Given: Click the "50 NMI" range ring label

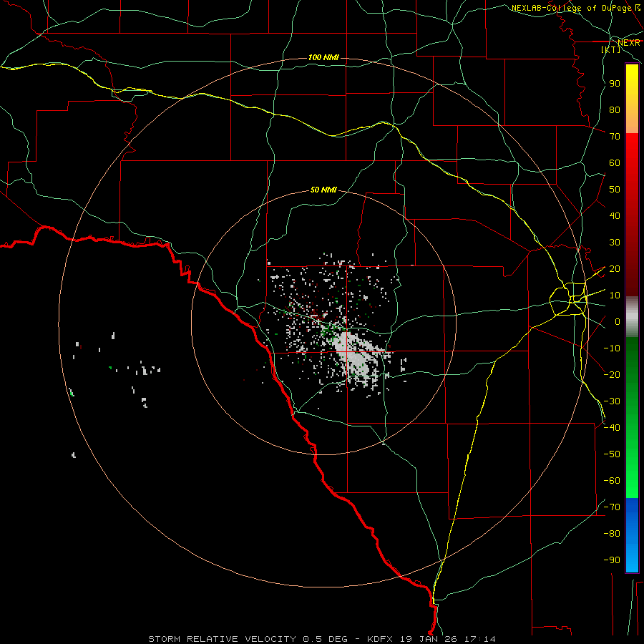Looking at the screenshot, I should point(323,190).
